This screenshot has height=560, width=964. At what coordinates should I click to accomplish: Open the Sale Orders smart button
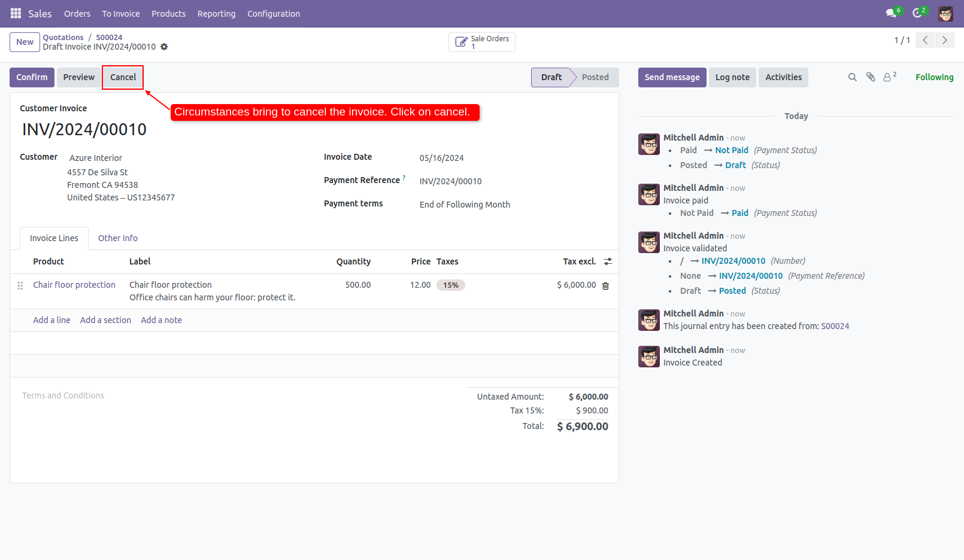pyautogui.click(x=481, y=42)
